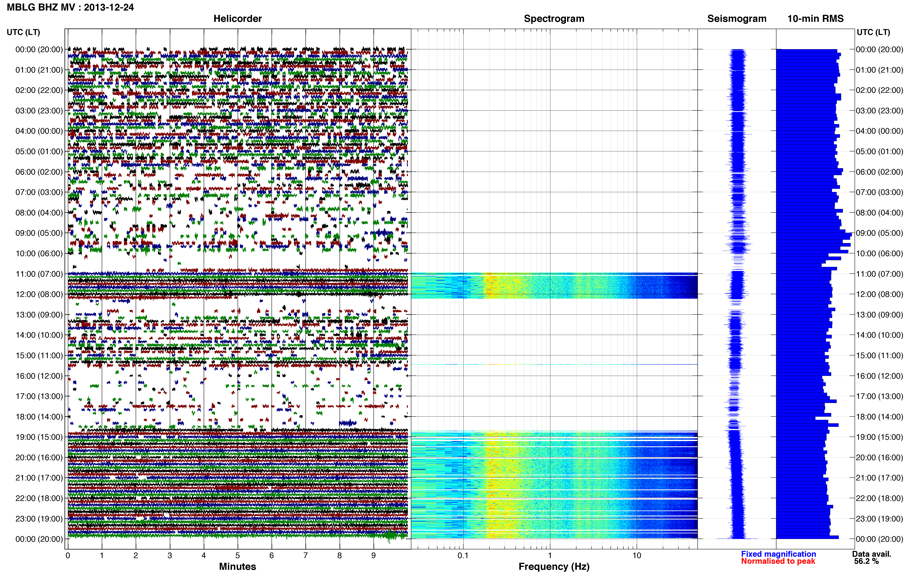Click the left '18:00 (14:00)' time label
The height and width of the screenshot is (578, 924).
point(39,417)
